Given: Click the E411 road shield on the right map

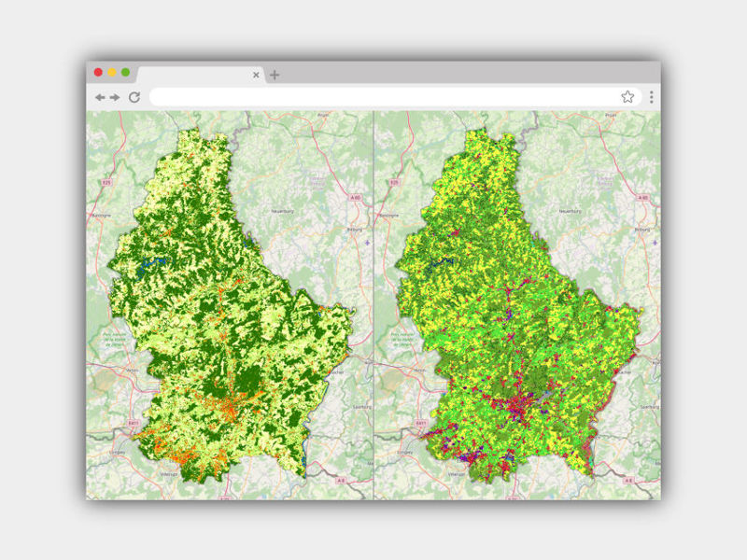Looking at the screenshot, I should pos(421,423).
